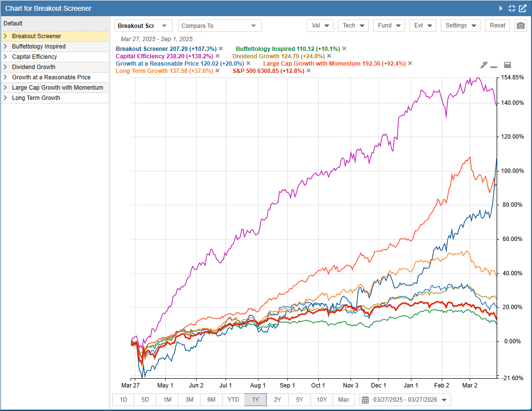This screenshot has width=532, height=411.
Task: Remove Dividend Growth series from legend
Action: 329,56
